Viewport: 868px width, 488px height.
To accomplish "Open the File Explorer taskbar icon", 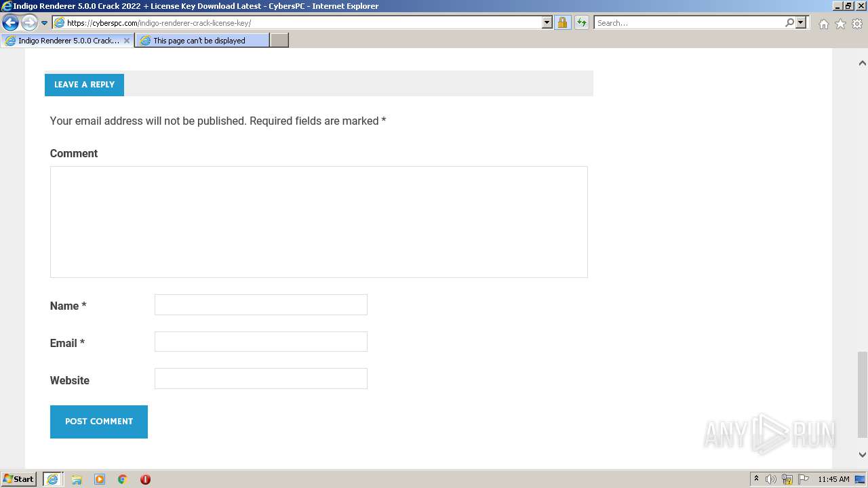I will pos(77,479).
